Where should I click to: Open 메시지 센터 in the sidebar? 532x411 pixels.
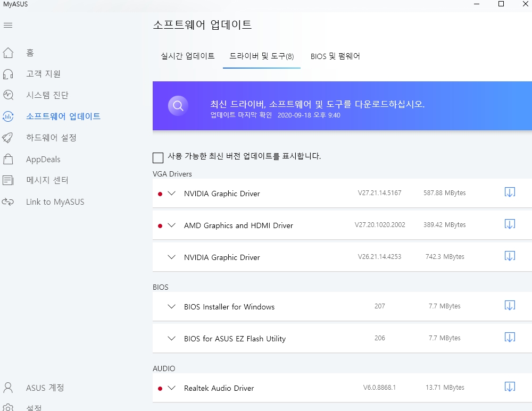(47, 180)
